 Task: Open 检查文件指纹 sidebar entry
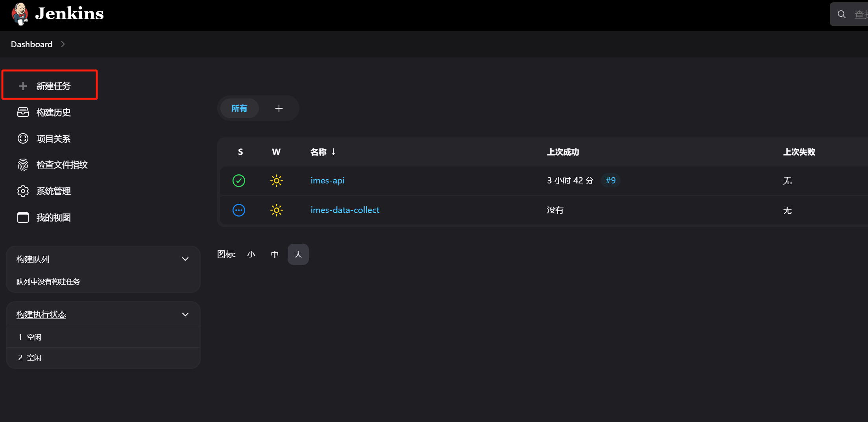(62, 165)
